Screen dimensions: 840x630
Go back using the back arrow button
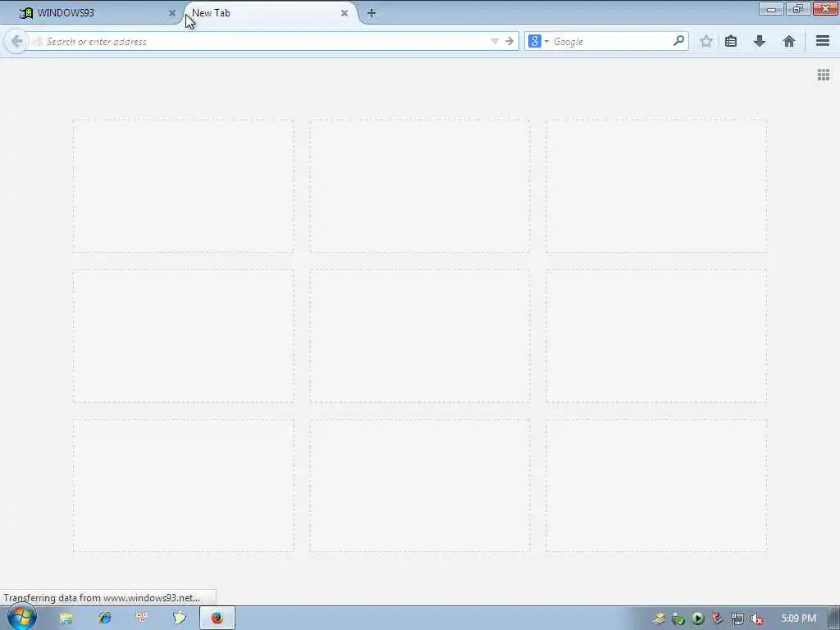16,41
